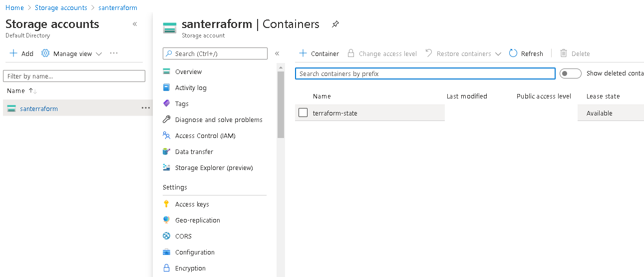The width and height of the screenshot is (644, 277).
Task: Focus the Search (Ctrl+/) field
Action: point(215,53)
